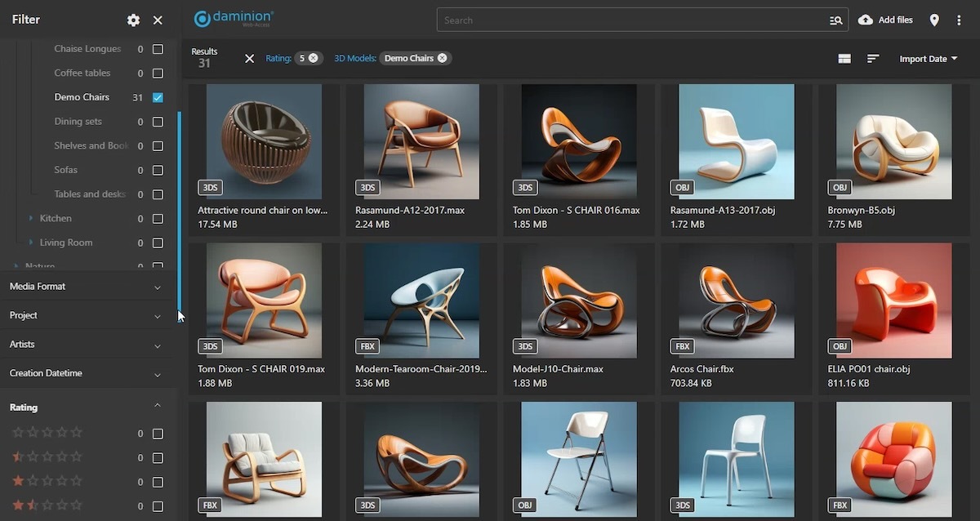Remove the Demo Chairs filter chip

click(x=442, y=58)
